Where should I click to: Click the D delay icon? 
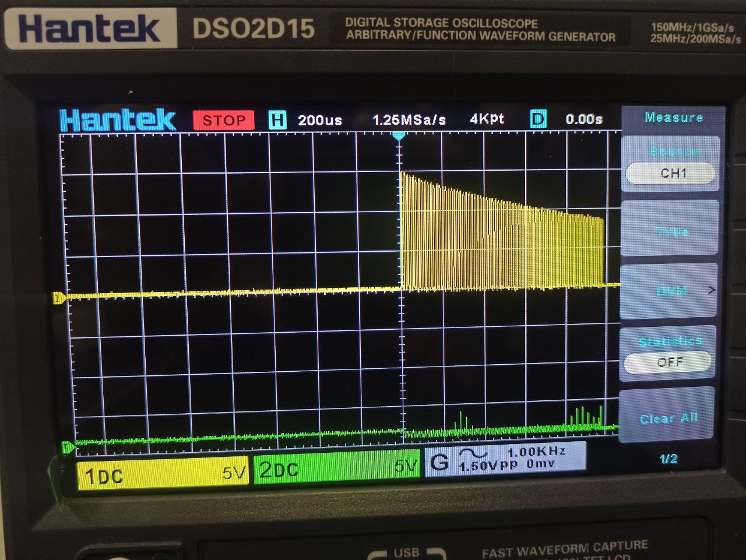point(538,119)
